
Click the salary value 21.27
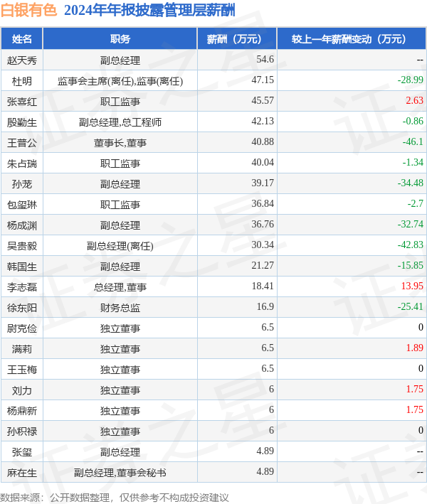pyautogui.click(x=263, y=265)
